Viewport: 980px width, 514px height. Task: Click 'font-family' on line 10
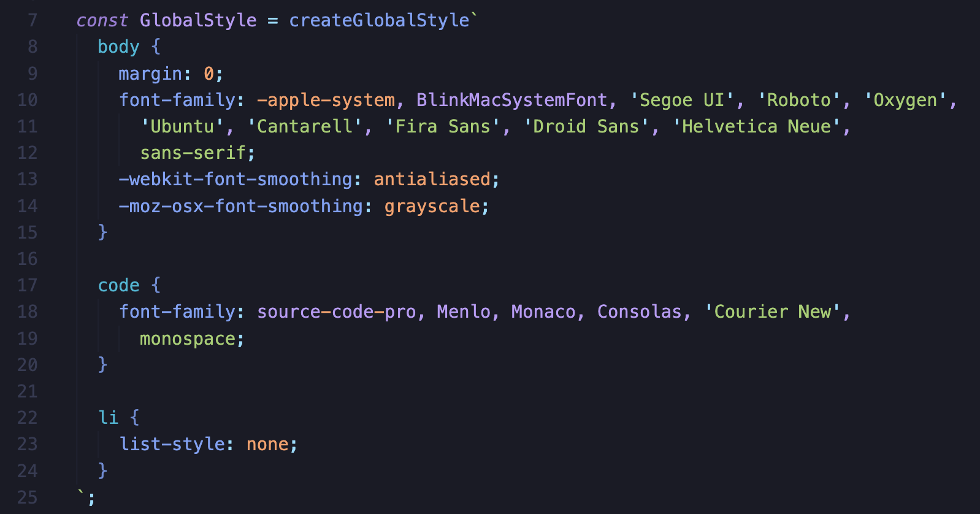(x=177, y=100)
